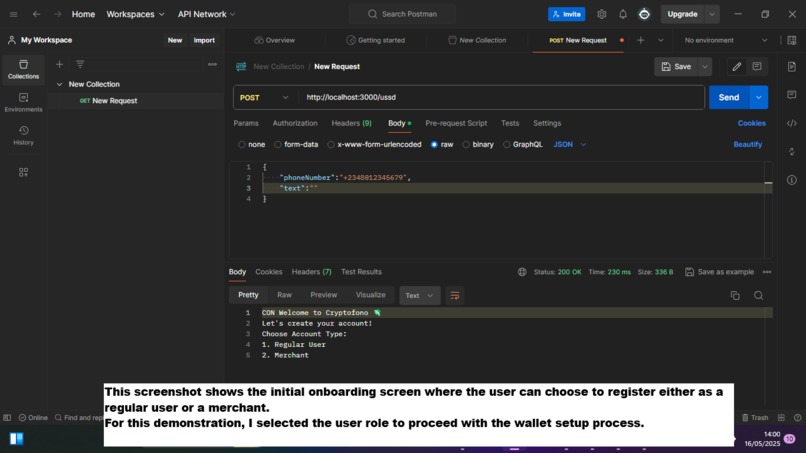
Task: Create a new collection with the plus icon
Action: (60, 64)
